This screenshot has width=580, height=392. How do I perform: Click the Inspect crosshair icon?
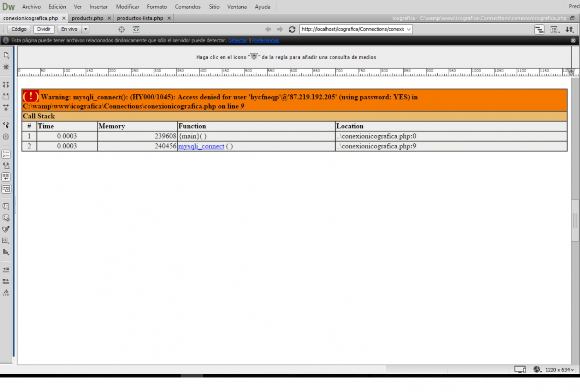121,29
